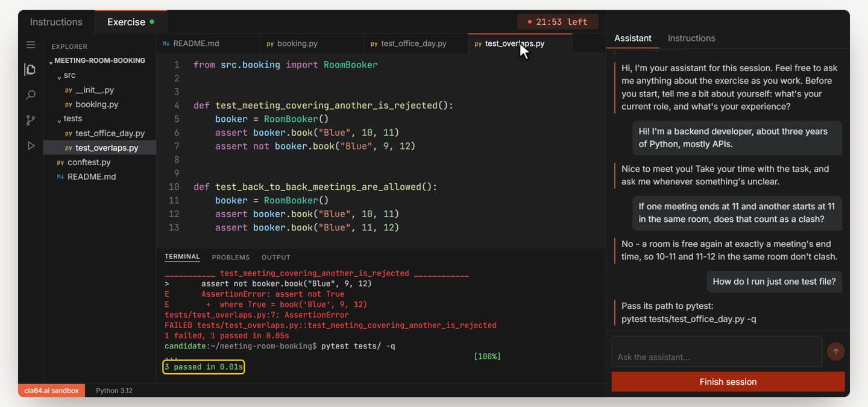Click message about backend developer experience

point(737,137)
